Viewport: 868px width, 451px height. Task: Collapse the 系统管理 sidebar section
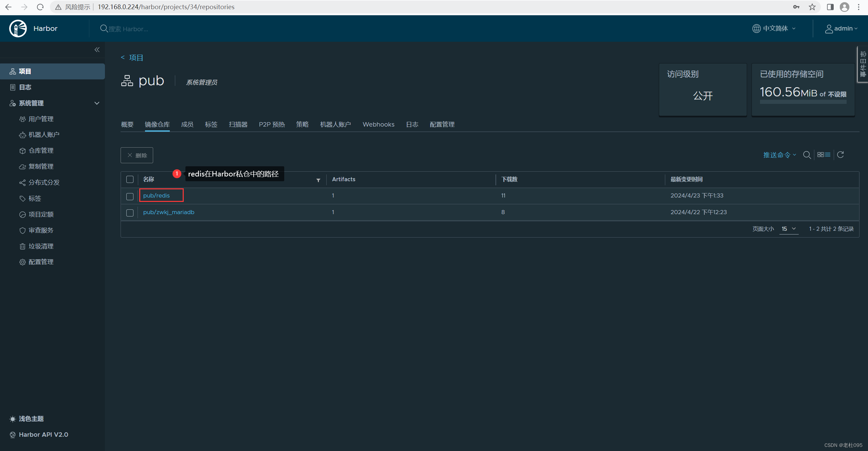[x=97, y=103]
